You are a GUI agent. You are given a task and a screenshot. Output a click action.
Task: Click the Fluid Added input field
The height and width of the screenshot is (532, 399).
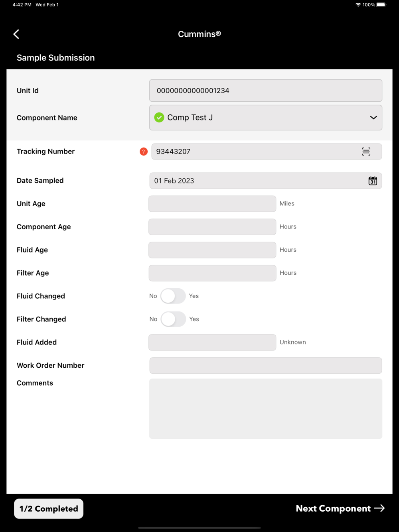212,343
